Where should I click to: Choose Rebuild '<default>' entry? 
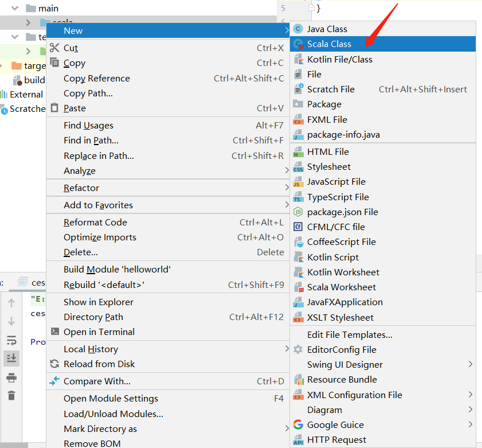point(168,285)
